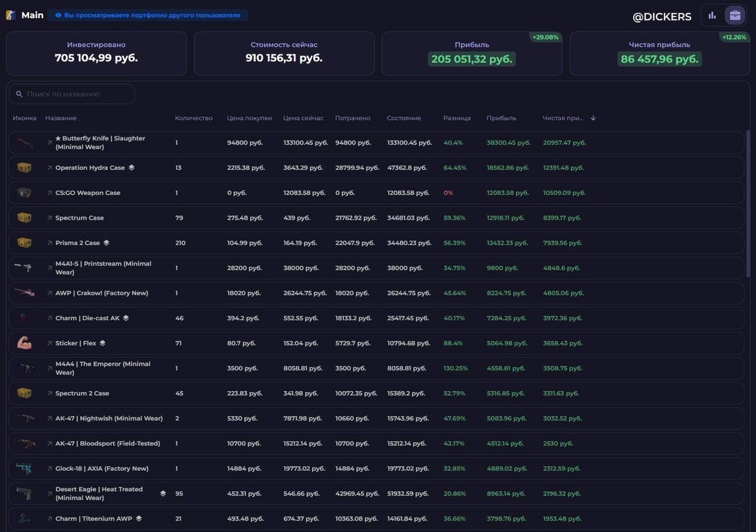Click the search magnifier icon
Image resolution: width=756 pixels, height=532 pixels.
point(19,94)
